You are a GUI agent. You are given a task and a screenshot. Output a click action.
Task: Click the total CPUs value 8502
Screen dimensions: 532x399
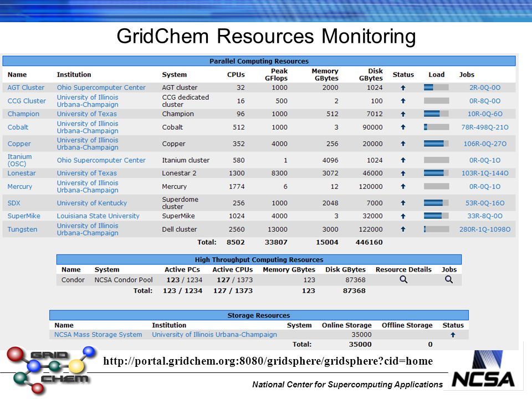click(x=236, y=242)
